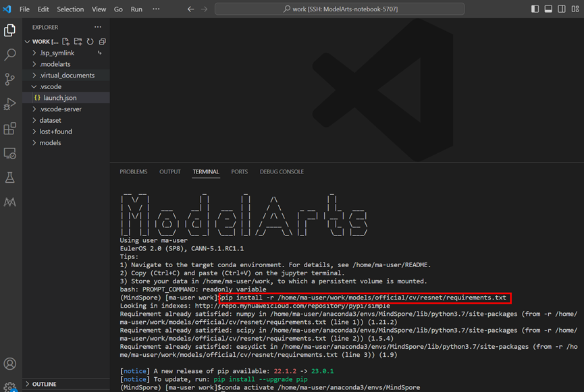Screen dimensions: 584x392
Task: Click the pip install requirements.txt command text
Action: (x=364, y=298)
